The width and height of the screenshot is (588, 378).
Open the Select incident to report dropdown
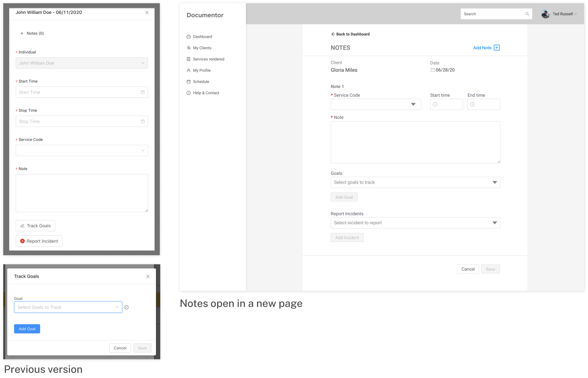[415, 223]
